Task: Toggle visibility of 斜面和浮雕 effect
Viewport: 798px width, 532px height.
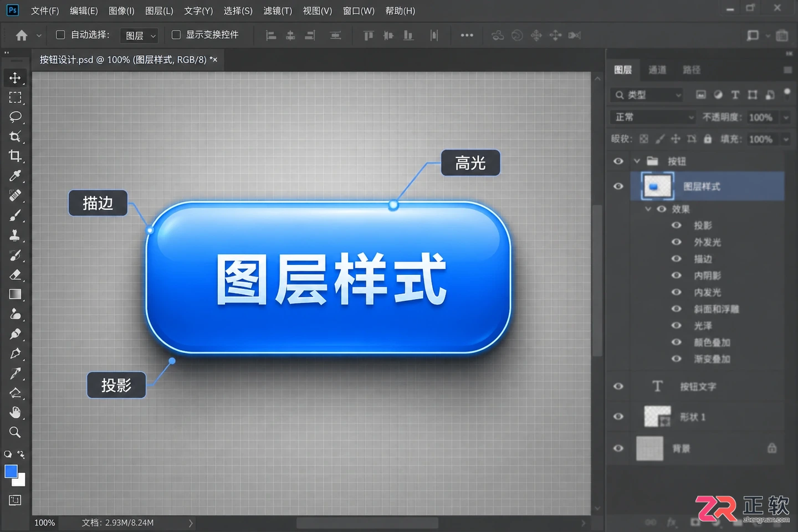Action: [677, 309]
